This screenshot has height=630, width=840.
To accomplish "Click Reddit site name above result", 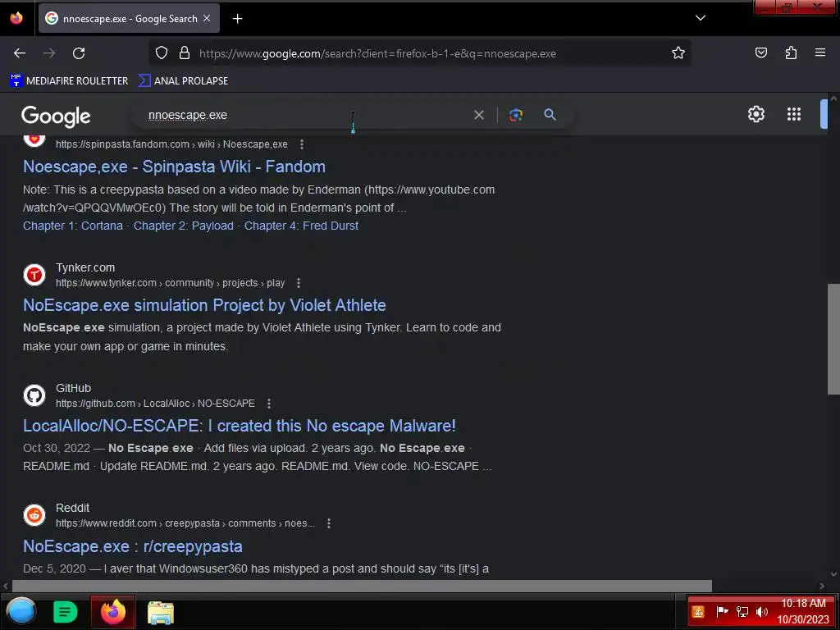I will pyautogui.click(x=72, y=508).
